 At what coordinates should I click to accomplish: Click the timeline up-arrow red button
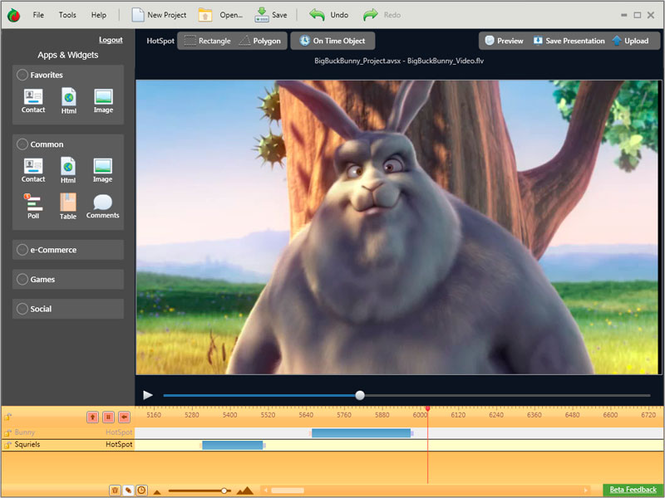(x=92, y=417)
